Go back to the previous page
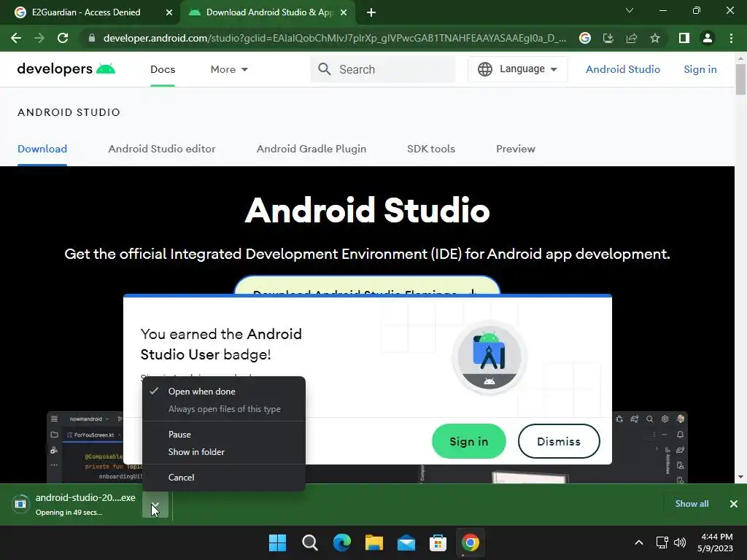The height and width of the screenshot is (560, 747). (x=16, y=38)
